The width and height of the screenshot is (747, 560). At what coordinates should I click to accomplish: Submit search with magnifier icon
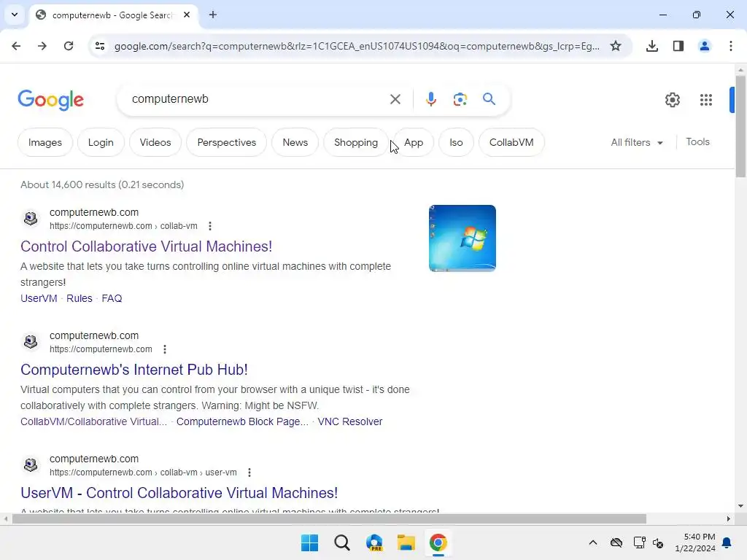[489, 99]
